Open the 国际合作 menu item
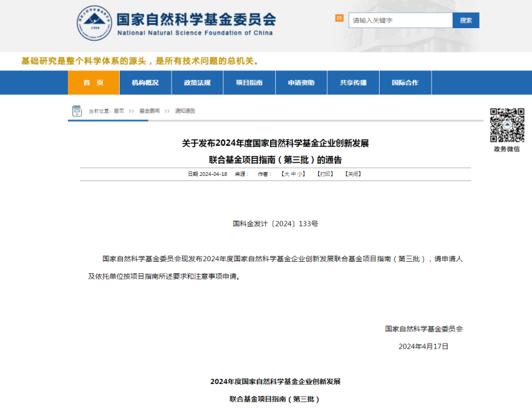The height and width of the screenshot is (414, 532). (405, 83)
